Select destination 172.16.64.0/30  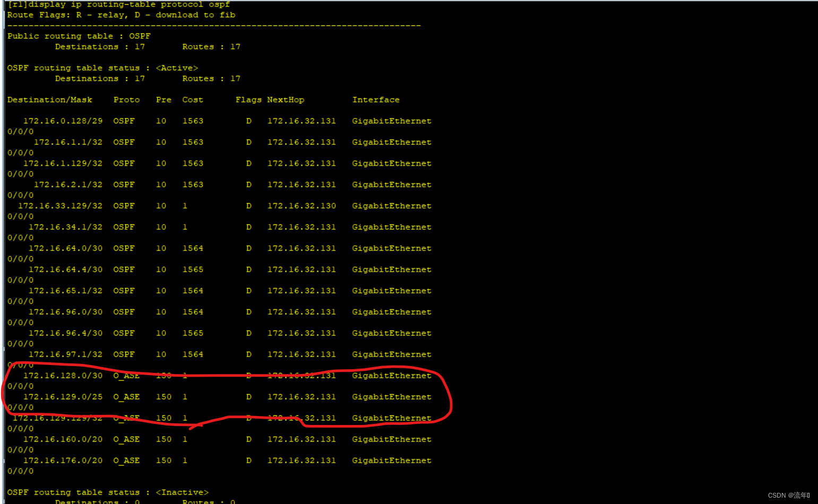pyautogui.click(x=65, y=248)
